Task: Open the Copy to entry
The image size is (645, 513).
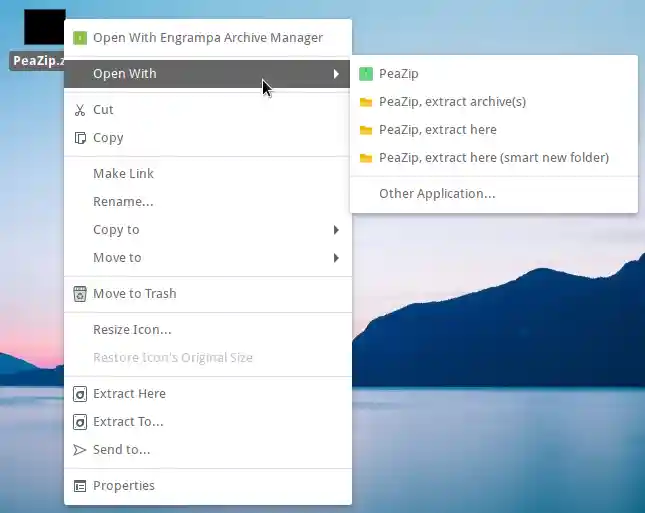Action: tap(208, 230)
